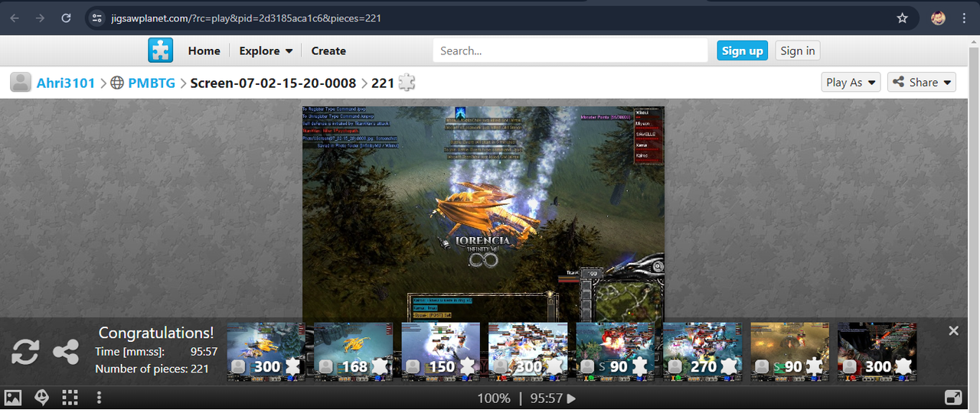This screenshot has width=980, height=413.
Task: Click the Congratulations! heading text
Action: [x=156, y=333]
